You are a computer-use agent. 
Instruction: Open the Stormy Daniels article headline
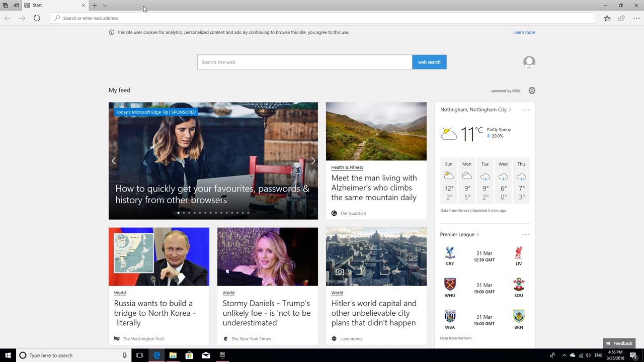tap(267, 313)
